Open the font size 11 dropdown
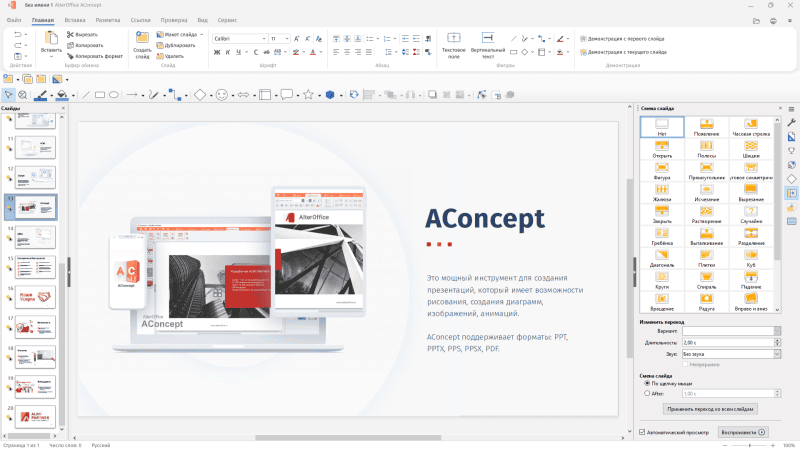800x450 pixels. point(287,39)
